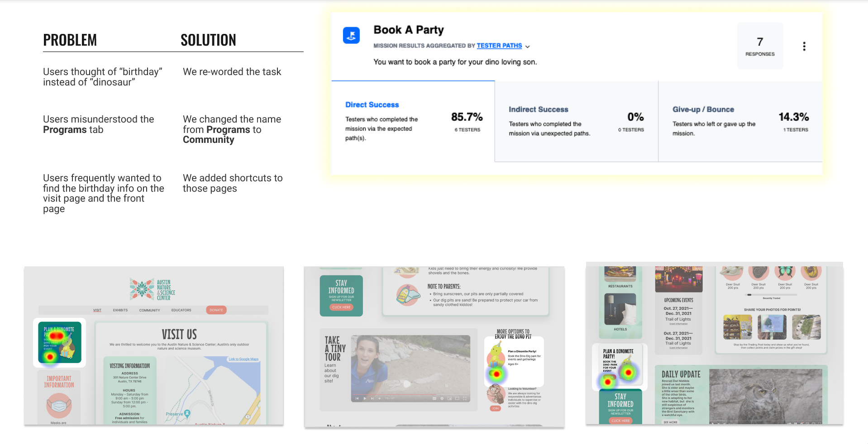Image resolution: width=868 pixels, height=444 pixels.
Task: Open the Tiny Tour video settings gear
Action: (x=442, y=398)
